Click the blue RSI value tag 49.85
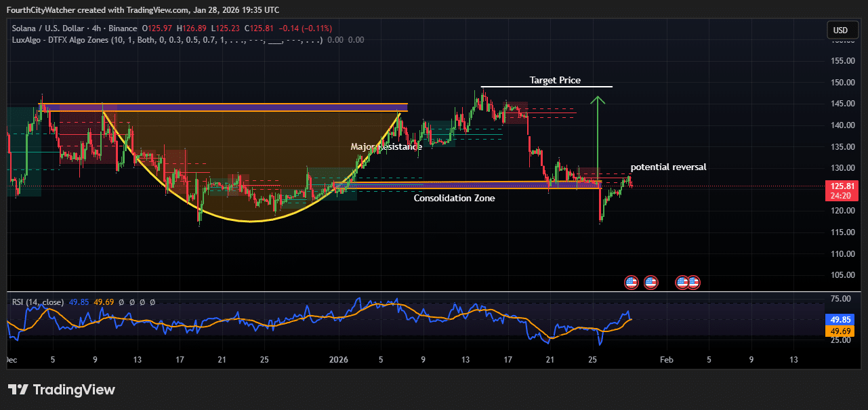The height and width of the screenshot is (410, 868). [841, 319]
